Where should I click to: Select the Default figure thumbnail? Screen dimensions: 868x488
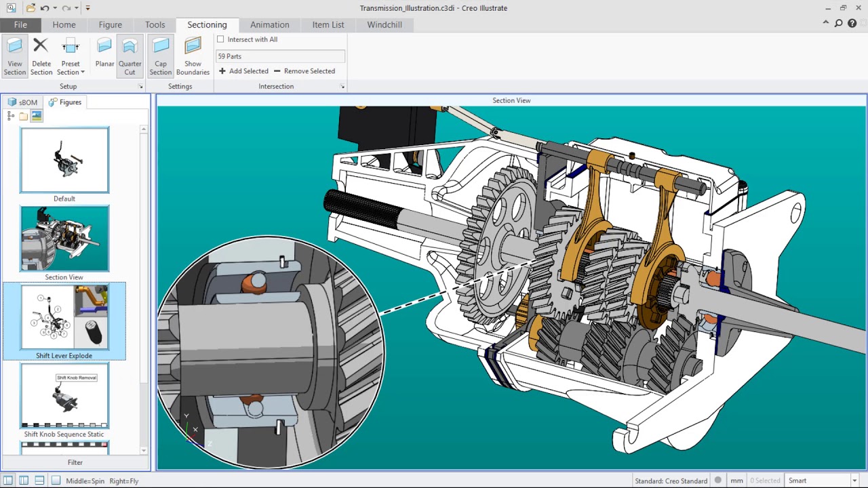(64, 160)
